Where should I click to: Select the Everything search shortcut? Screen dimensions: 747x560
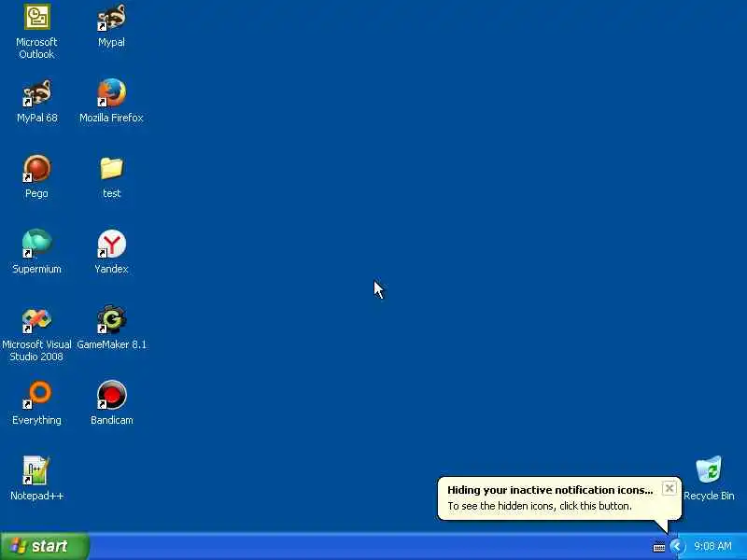click(36, 395)
